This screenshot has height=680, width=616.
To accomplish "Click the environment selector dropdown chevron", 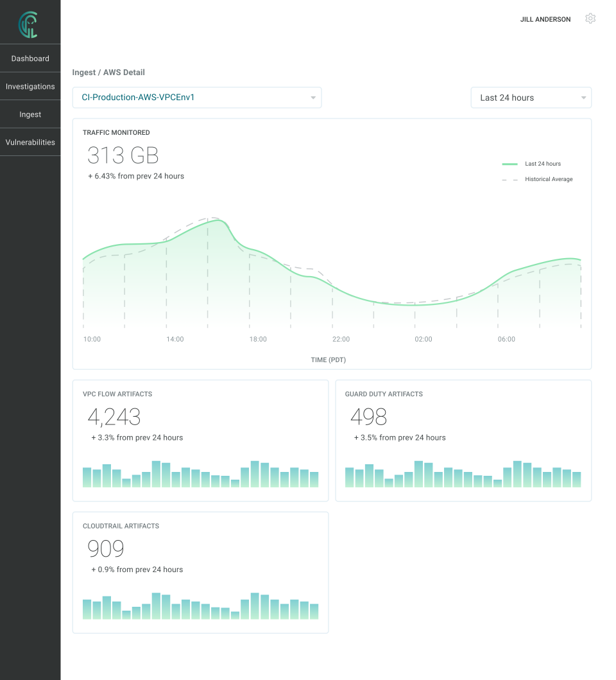I will coord(313,98).
